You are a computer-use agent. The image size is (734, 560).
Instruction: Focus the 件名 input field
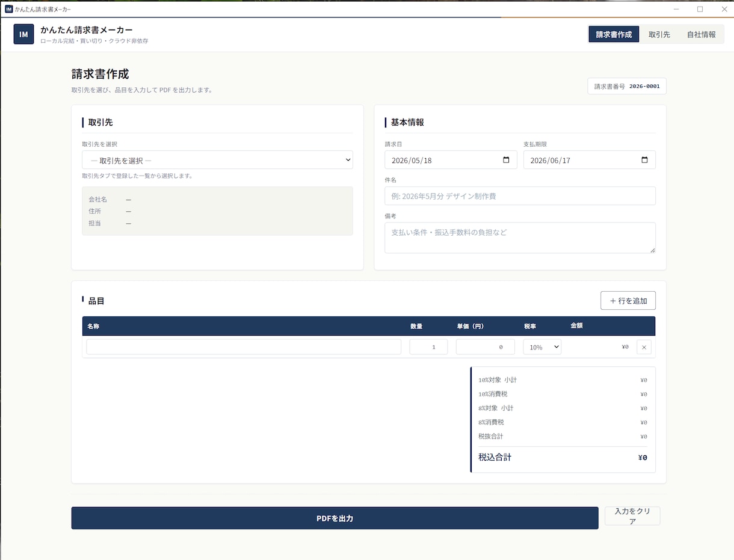[x=520, y=196]
